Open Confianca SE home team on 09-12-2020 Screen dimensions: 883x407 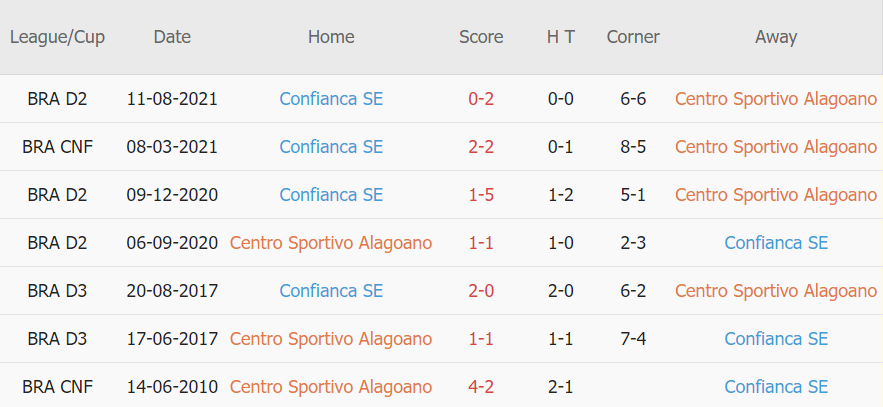click(x=331, y=195)
